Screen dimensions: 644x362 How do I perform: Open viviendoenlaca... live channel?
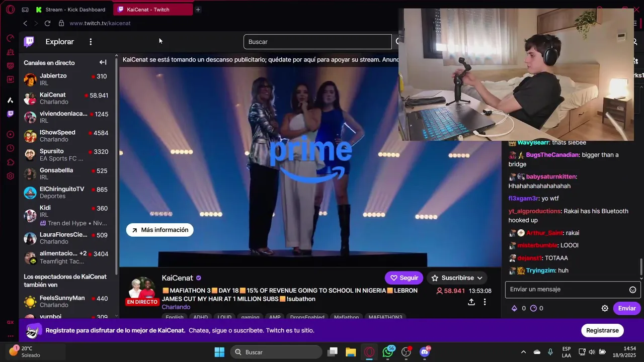67,117
